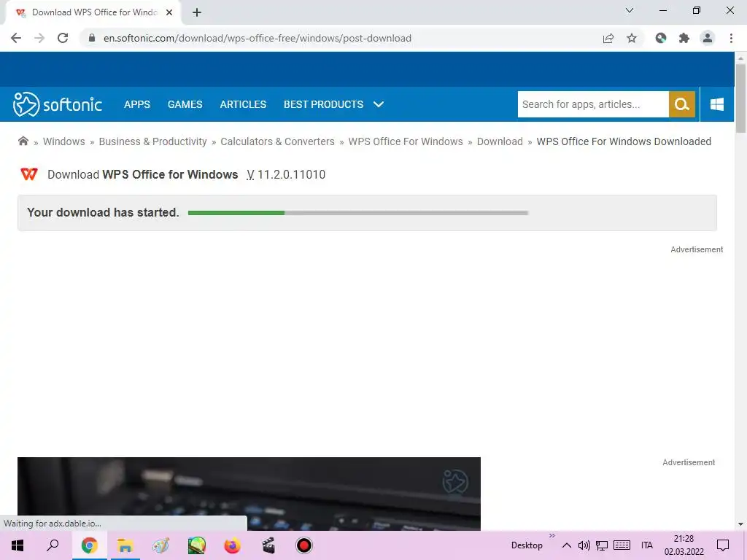Select the Windows platform icon in header
This screenshot has width=747, height=560.
point(717,104)
